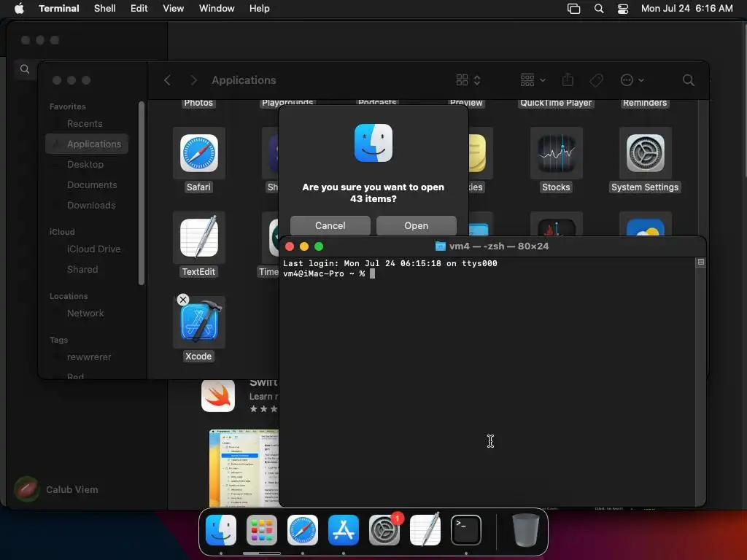The height and width of the screenshot is (560, 747).
Task: Open System Settings from the Dock
Action: (x=384, y=530)
